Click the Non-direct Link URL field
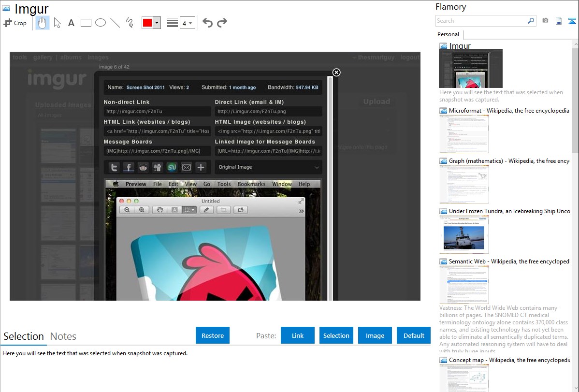Image resolution: width=579 pixels, height=392 pixels. point(157,111)
